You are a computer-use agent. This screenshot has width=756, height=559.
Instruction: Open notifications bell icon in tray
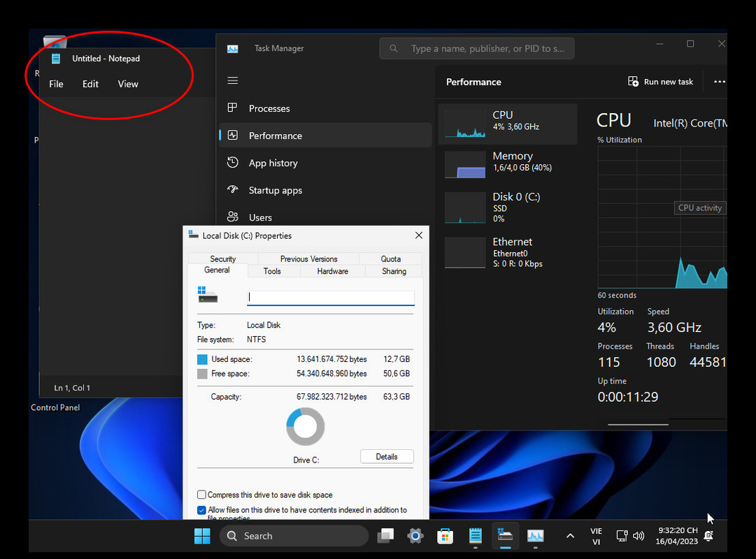(x=708, y=536)
